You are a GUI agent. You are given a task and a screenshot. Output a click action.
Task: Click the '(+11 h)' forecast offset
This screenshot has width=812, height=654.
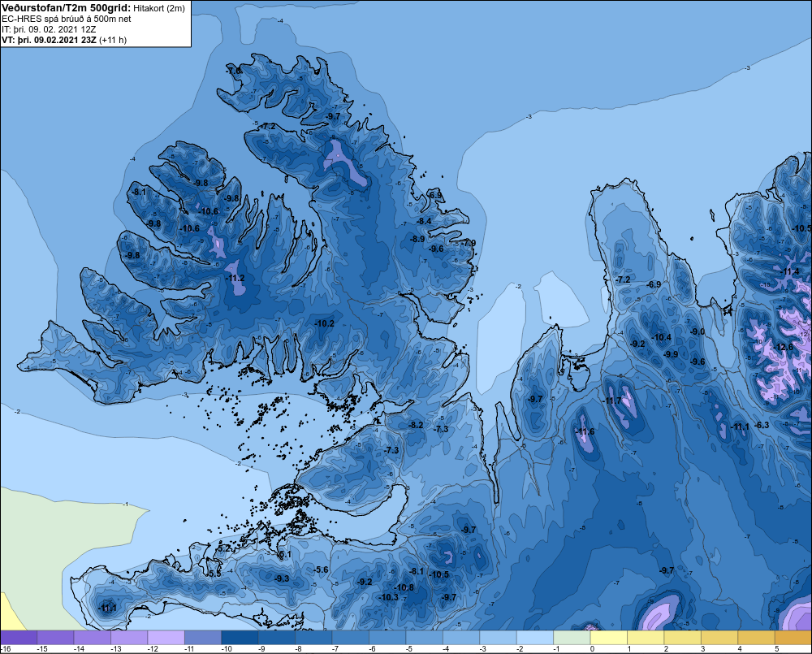pos(112,40)
